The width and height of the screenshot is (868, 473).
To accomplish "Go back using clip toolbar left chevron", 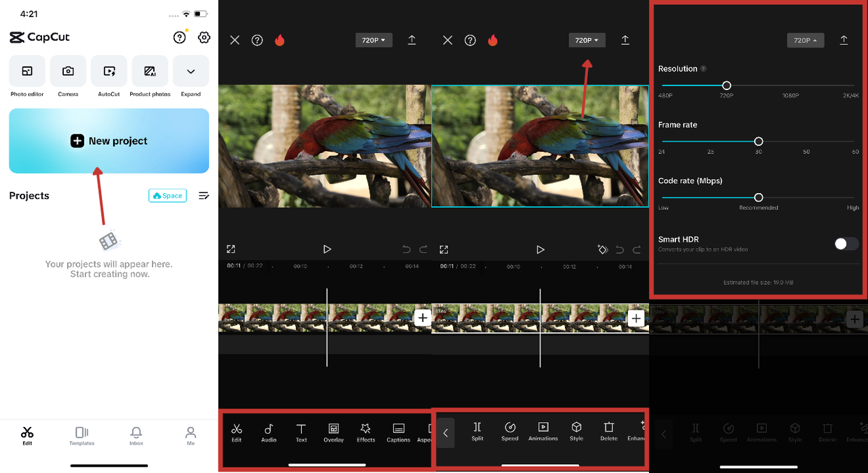I will 446,433.
